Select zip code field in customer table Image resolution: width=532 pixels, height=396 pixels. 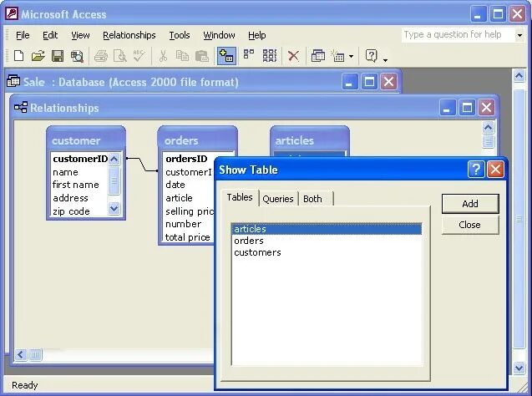pyautogui.click(x=79, y=211)
